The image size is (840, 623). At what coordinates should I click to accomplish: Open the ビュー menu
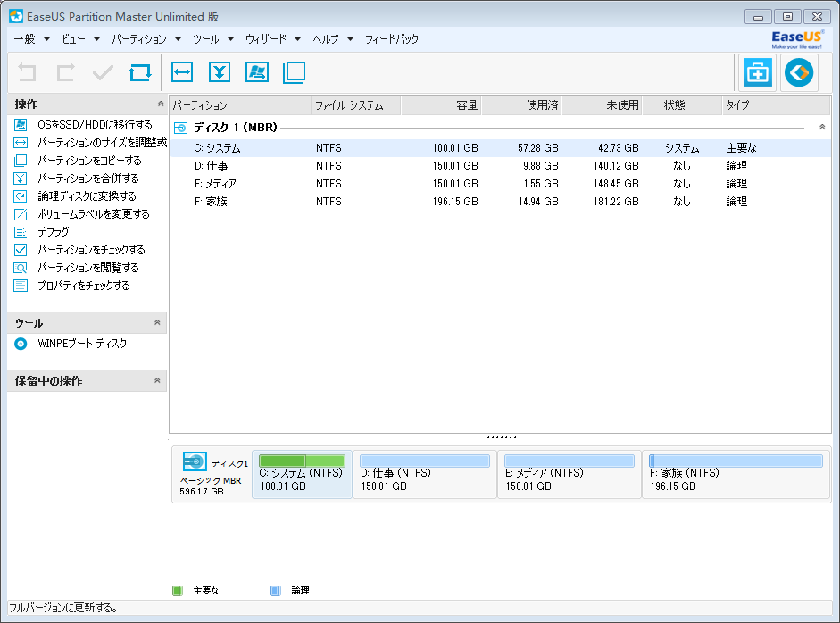coord(73,39)
